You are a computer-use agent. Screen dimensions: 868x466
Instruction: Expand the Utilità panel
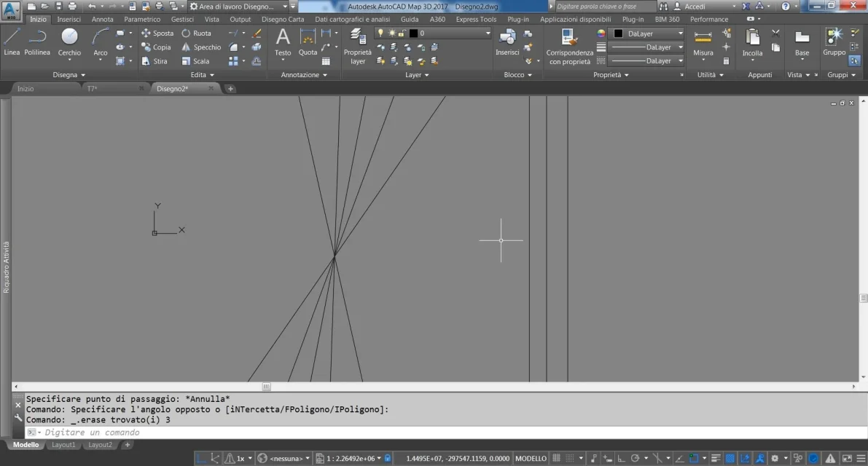pos(711,74)
